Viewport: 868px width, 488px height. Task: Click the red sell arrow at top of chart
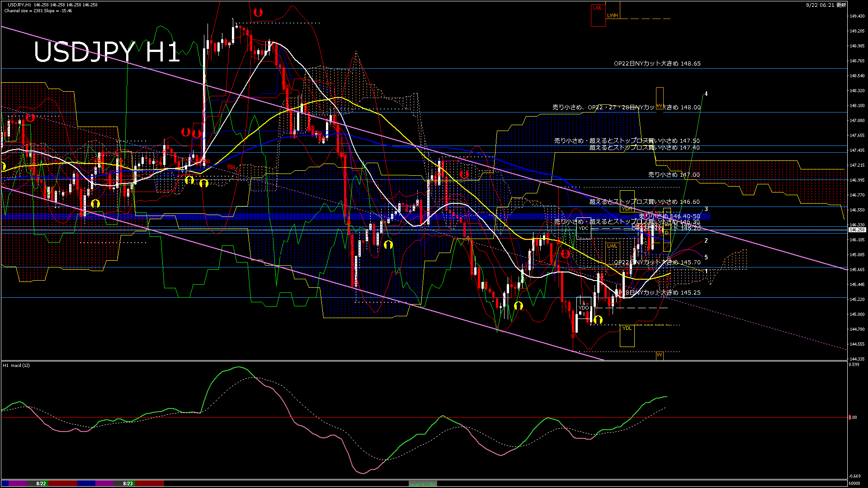258,12
